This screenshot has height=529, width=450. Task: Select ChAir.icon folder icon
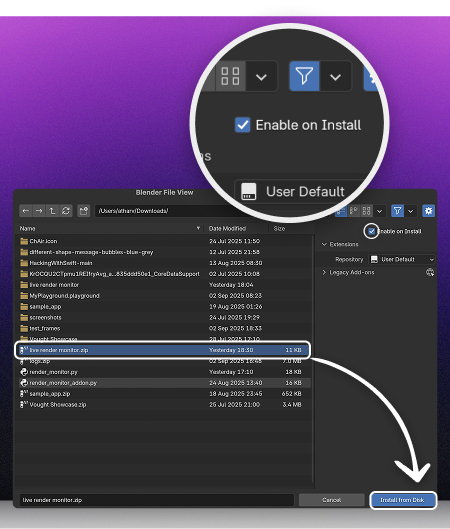click(24, 241)
